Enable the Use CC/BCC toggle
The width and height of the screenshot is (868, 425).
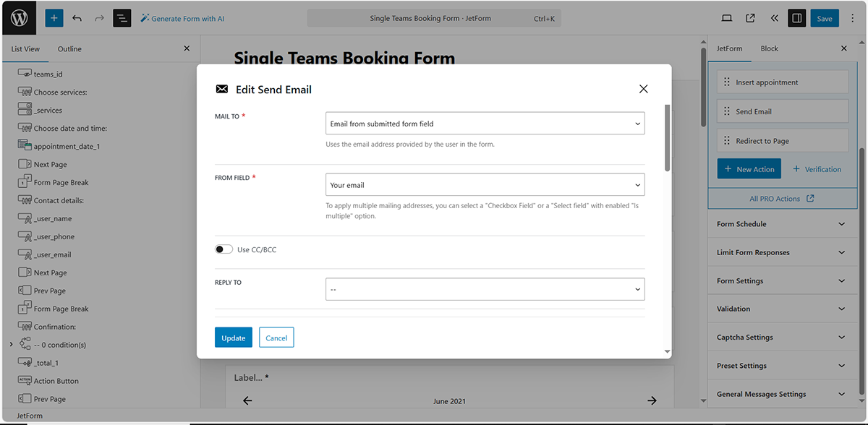point(224,249)
